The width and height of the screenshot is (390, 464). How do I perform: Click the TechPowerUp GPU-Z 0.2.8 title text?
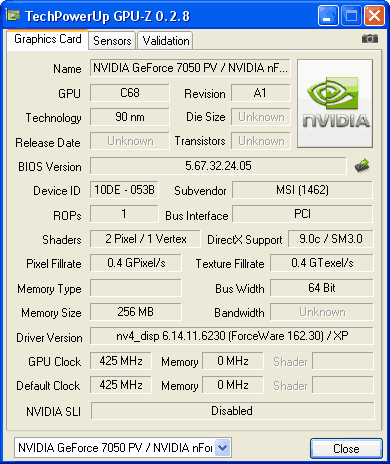point(107,16)
